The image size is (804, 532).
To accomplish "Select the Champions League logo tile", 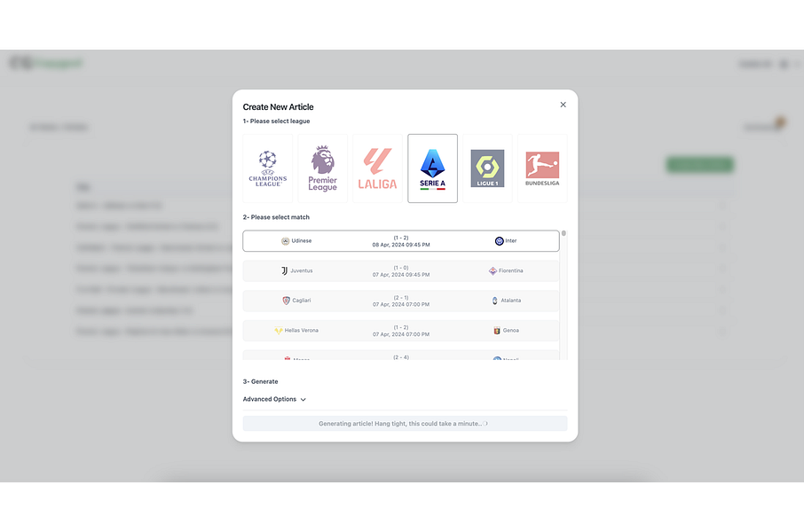I will (268, 168).
